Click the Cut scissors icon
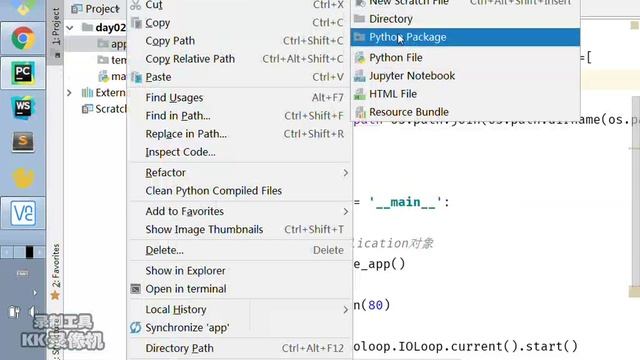640x360 pixels. 136,5
